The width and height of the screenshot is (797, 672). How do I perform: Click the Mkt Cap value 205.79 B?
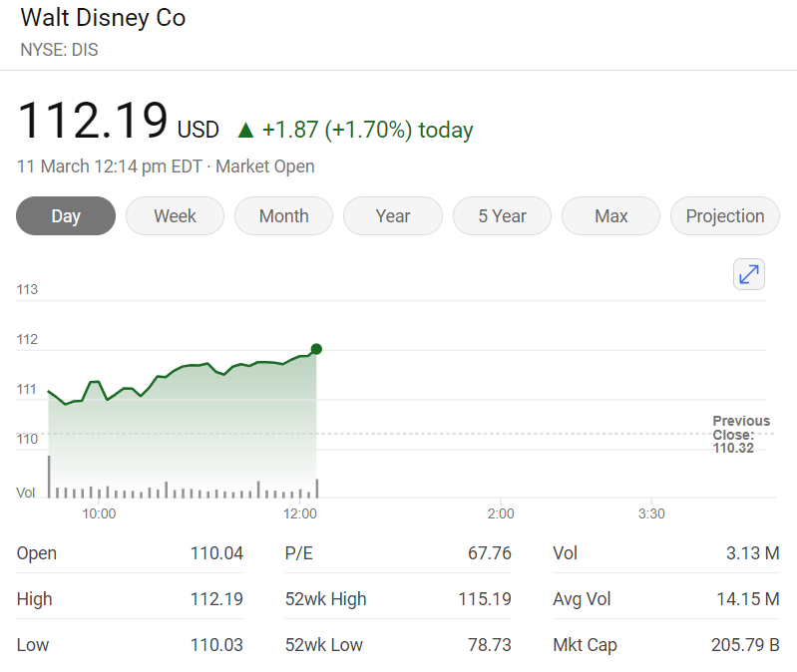coord(744,645)
